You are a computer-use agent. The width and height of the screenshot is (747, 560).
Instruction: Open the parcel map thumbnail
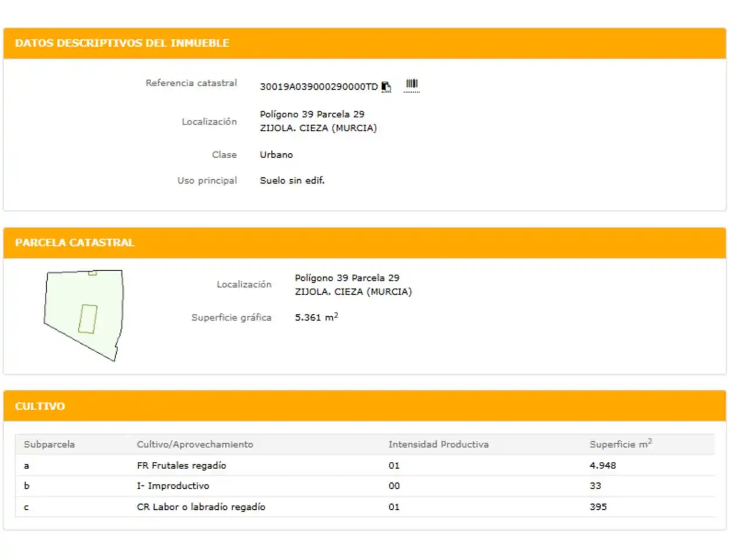(83, 315)
